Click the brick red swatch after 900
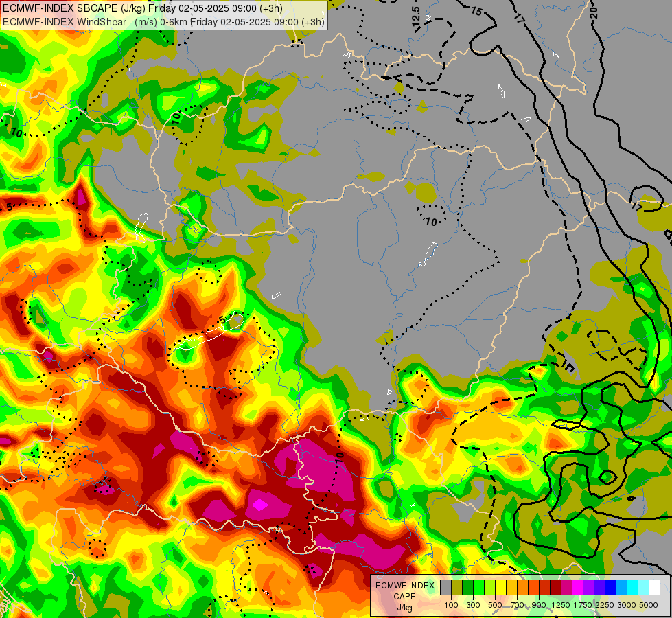 tap(545, 587)
